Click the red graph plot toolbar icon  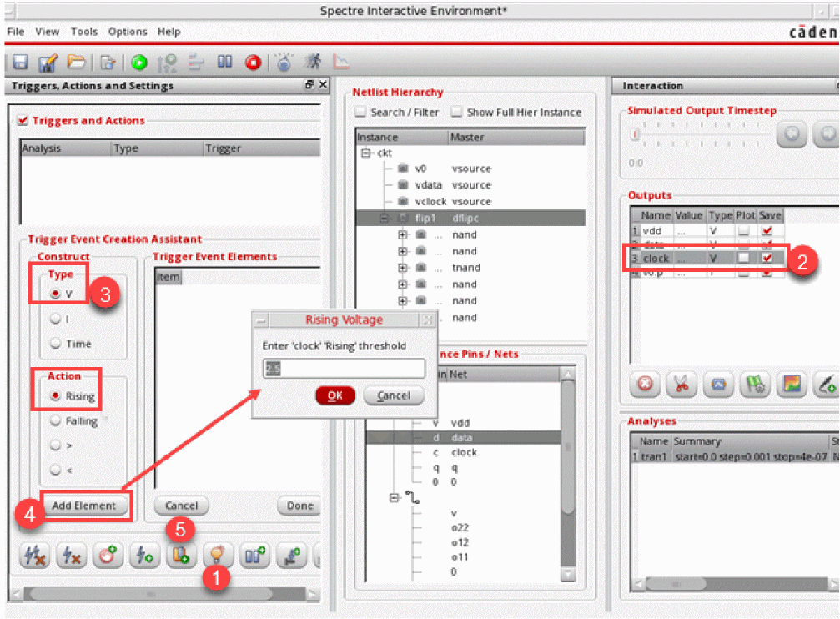[x=340, y=63]
